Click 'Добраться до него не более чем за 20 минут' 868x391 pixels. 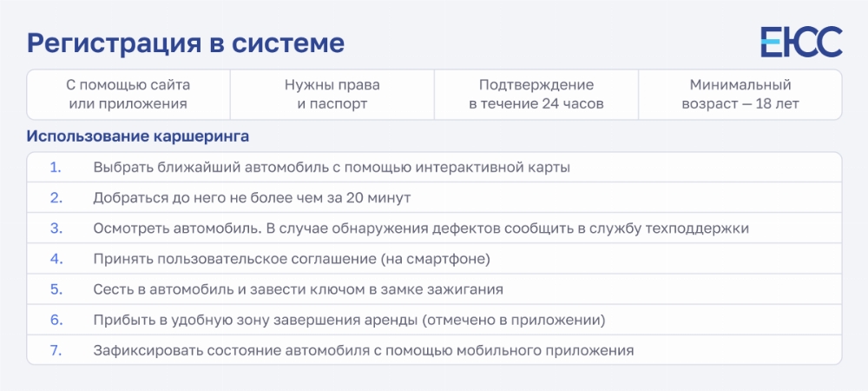252,198
